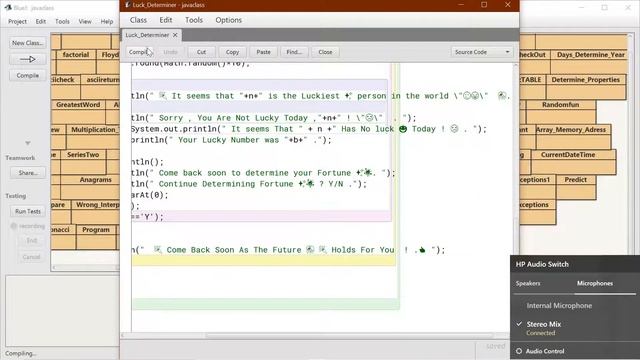Open the BlueJ Help menu
Image resolution: width=640 pixels, height=360 pixels.
tap(107, 22)
